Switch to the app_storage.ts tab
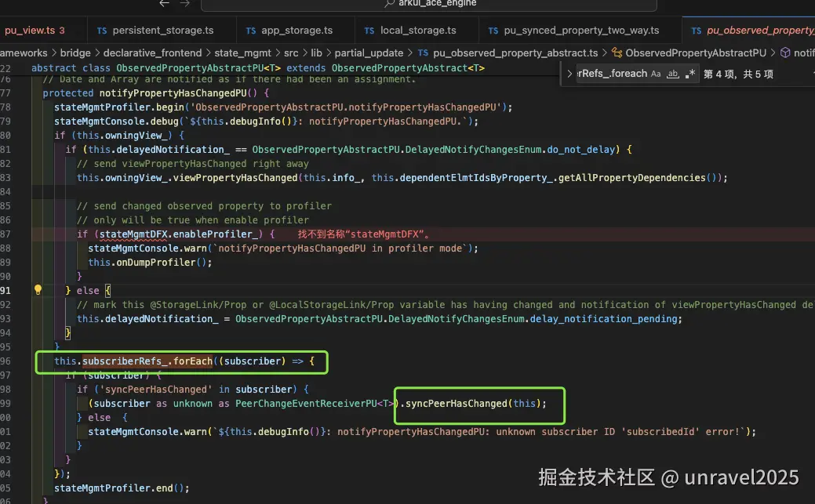The height and width of the screenshot is (504, 815). pos(296,30)
